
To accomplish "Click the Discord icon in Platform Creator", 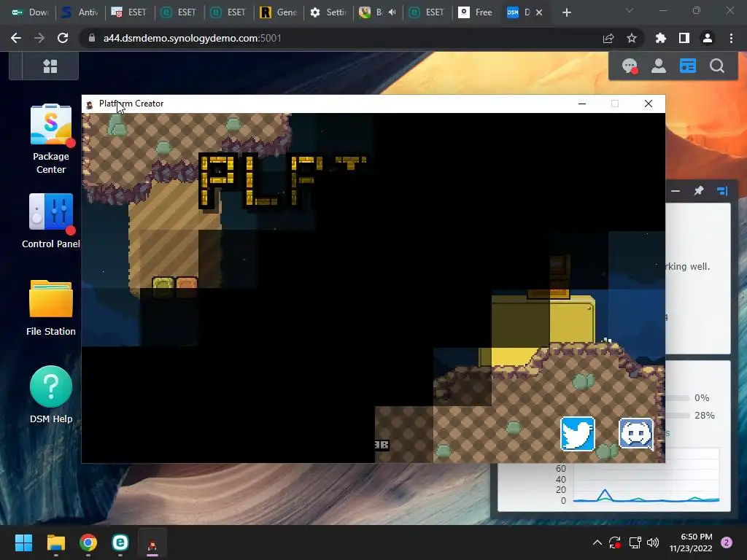I will click(636, 433).
